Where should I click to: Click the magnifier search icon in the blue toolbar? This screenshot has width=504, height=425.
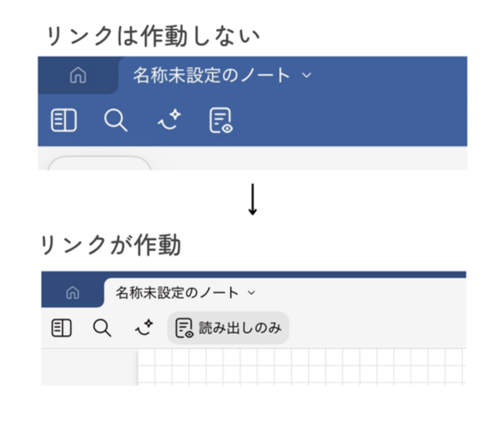click(115, 121)
